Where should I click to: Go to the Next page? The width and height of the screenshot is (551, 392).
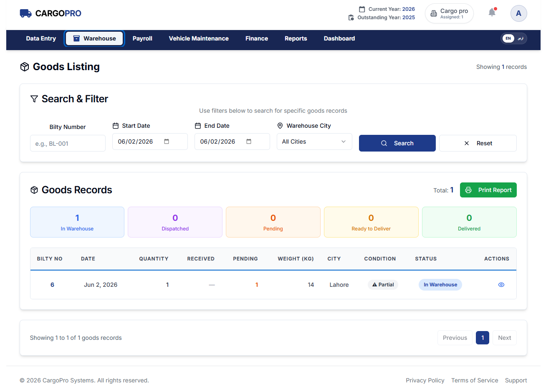click(505, 338)
